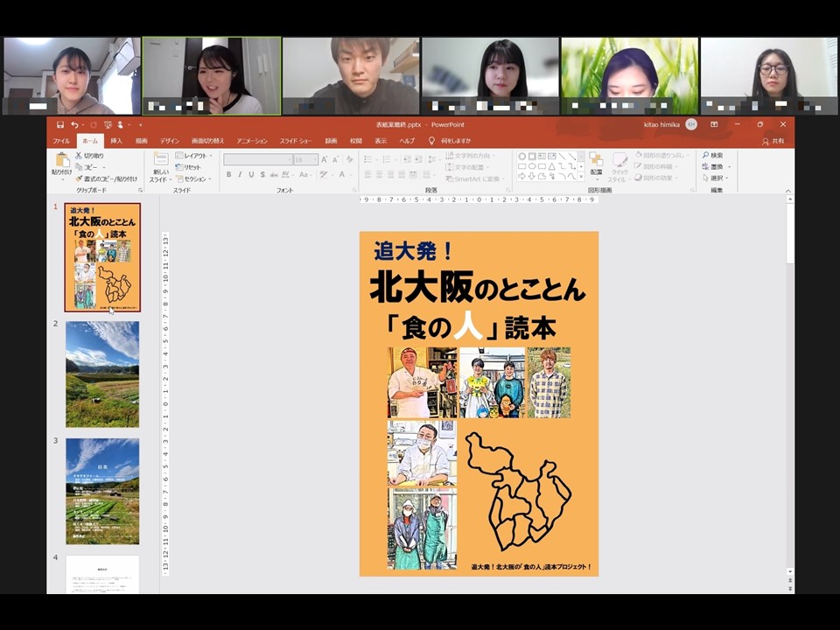Select slide 2 thumbnail with rice field photo

point(102,374)
